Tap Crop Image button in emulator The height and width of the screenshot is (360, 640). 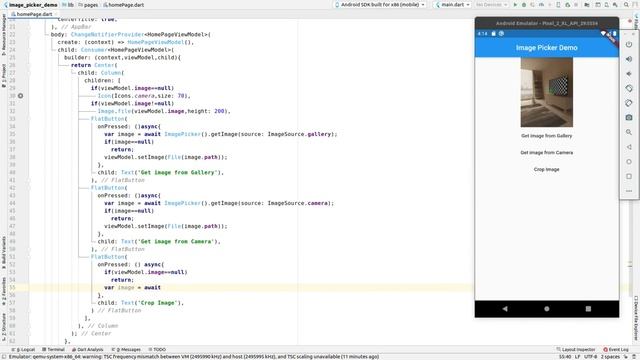tap(547, 169)
